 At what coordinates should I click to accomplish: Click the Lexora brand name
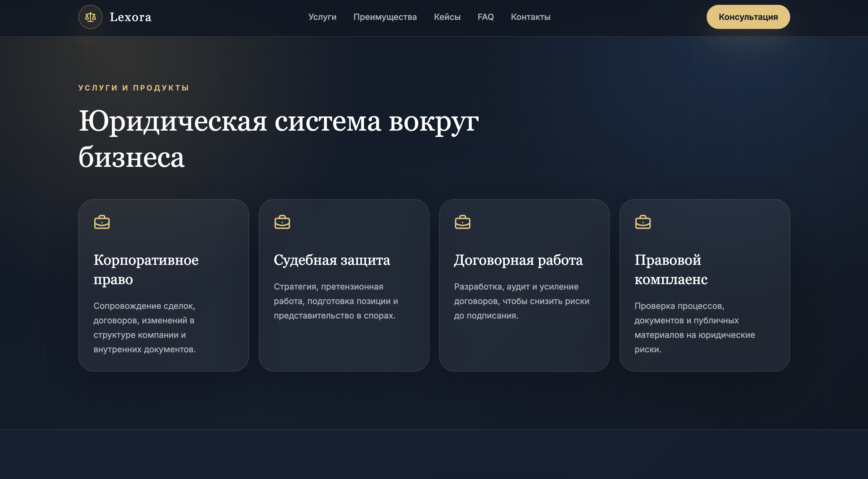[131, 17]
